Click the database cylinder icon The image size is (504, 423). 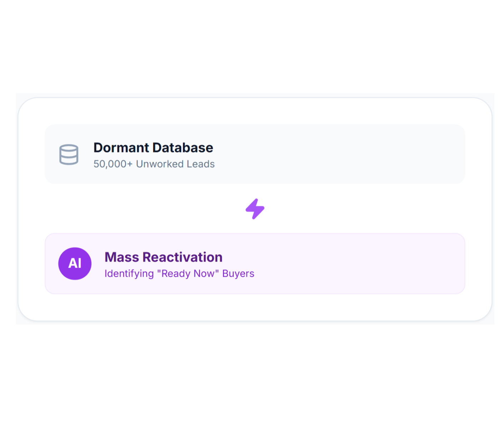69,155
